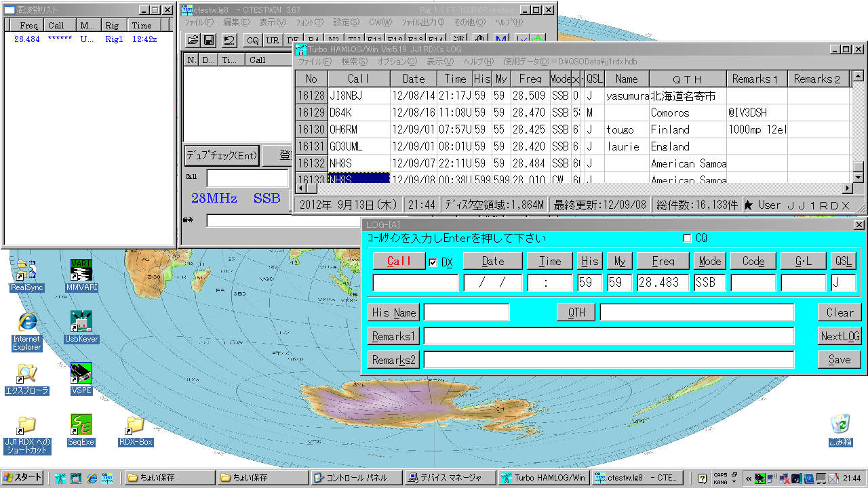
Task: Click the CAPS KANA language bar indicator
Action: point(720,478)
